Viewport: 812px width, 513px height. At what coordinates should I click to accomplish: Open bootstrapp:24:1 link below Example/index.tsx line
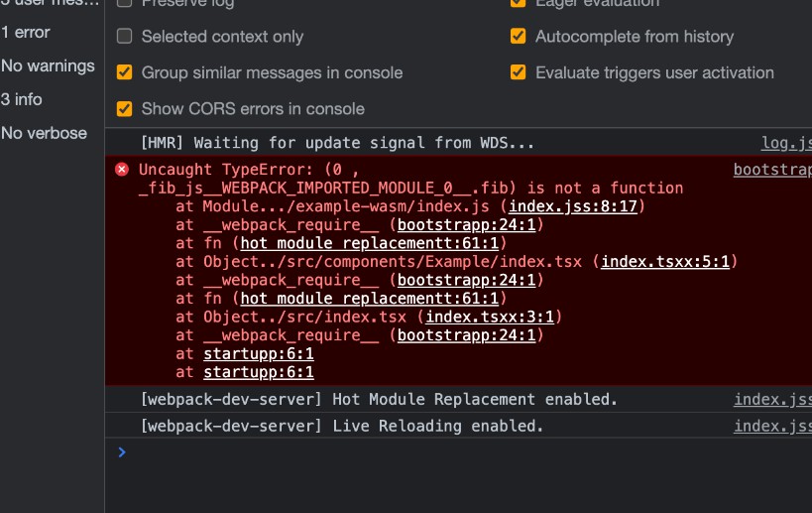[467, 281]
